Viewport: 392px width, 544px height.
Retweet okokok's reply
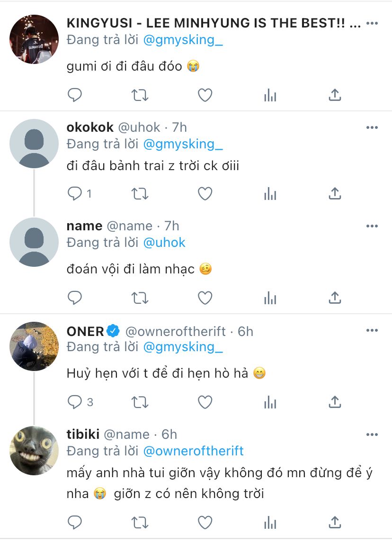pos(139,193)
